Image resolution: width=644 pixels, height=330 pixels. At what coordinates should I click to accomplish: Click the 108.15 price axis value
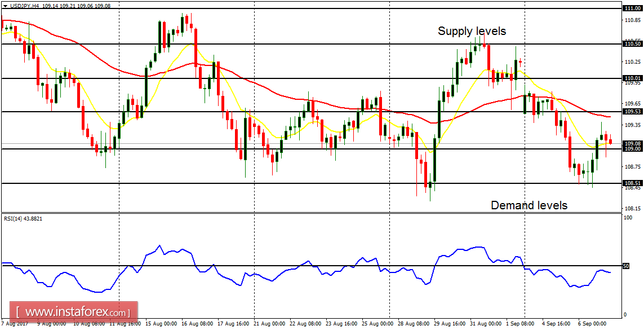(633, 208)
